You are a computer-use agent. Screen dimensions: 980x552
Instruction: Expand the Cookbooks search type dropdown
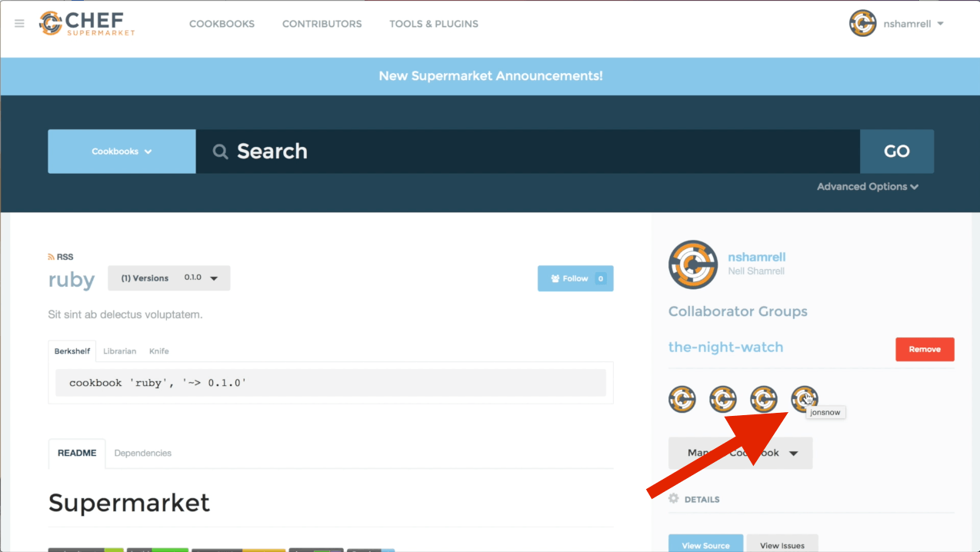coord(122,151)
